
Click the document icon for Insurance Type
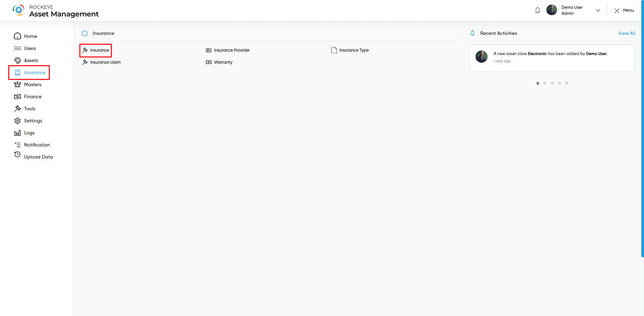pos(334,50)
